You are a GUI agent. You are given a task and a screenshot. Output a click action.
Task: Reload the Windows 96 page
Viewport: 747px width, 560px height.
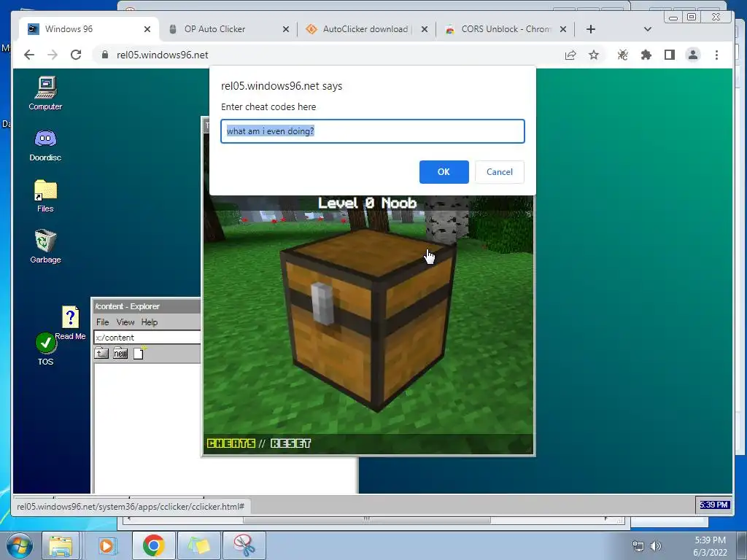click(76, 55)
